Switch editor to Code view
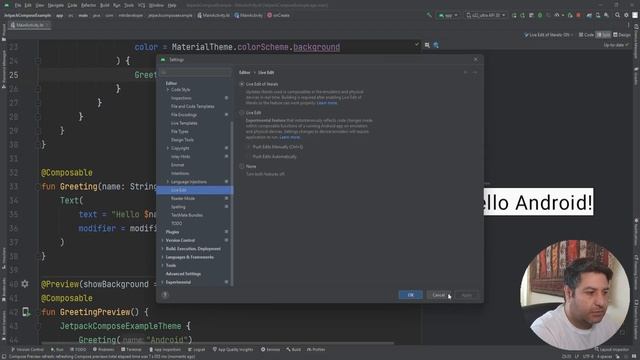Image resolution: width=640 pixels, height=360 pixels. click(x=586, y=35)
